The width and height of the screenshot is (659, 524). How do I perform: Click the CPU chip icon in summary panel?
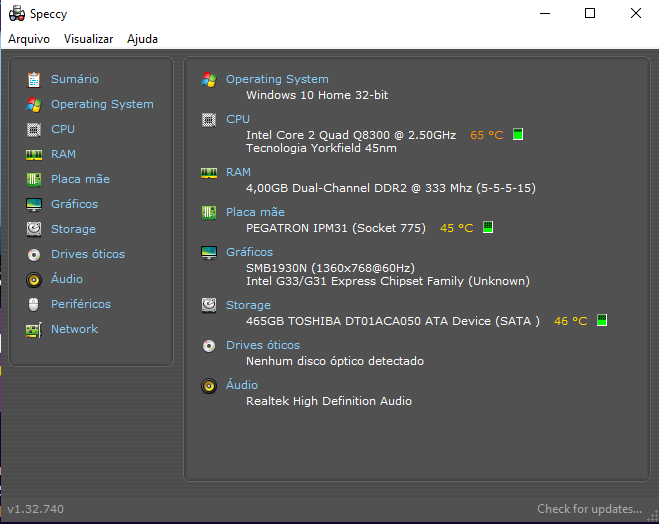pyautogui.click(x=209, y=120)
